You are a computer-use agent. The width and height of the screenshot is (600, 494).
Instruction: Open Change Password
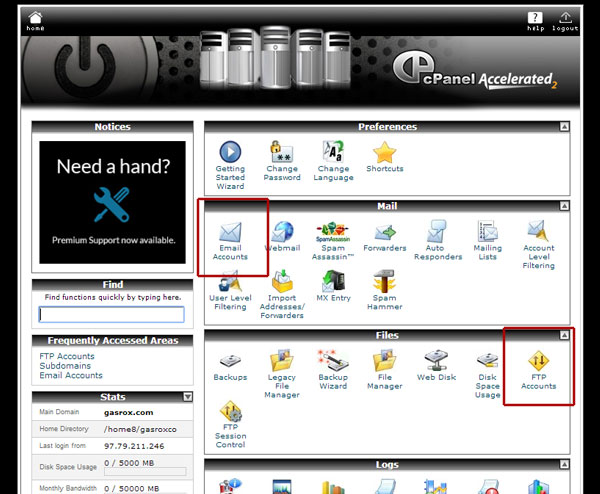click(x=282, y=161)
